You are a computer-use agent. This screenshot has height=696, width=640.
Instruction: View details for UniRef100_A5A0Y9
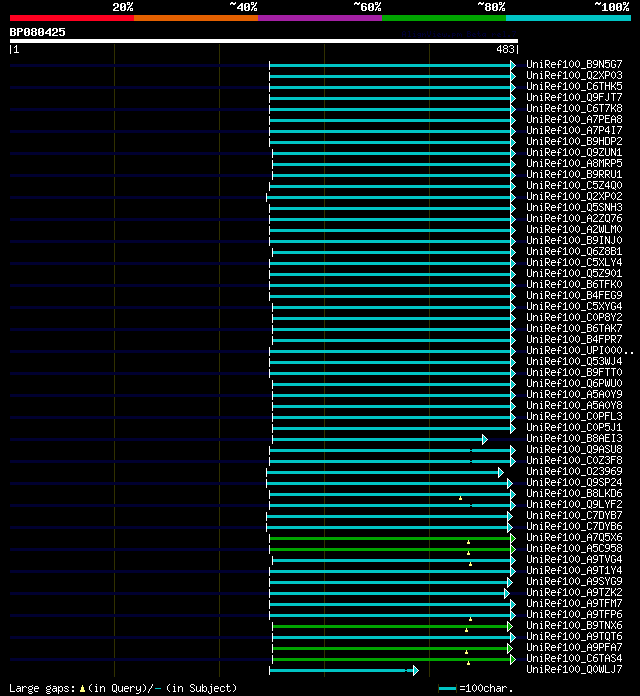(574, 395)
